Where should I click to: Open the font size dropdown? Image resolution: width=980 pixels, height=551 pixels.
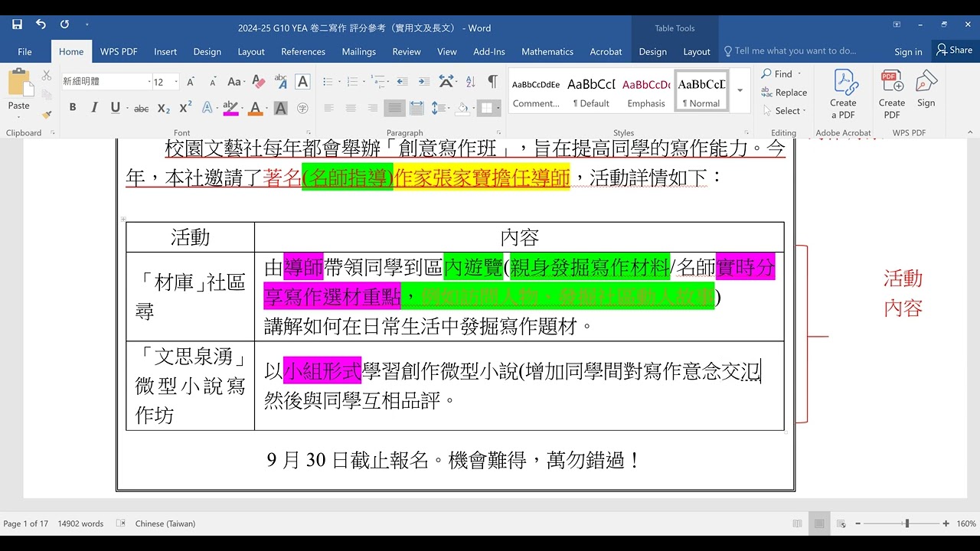[176, 82]
